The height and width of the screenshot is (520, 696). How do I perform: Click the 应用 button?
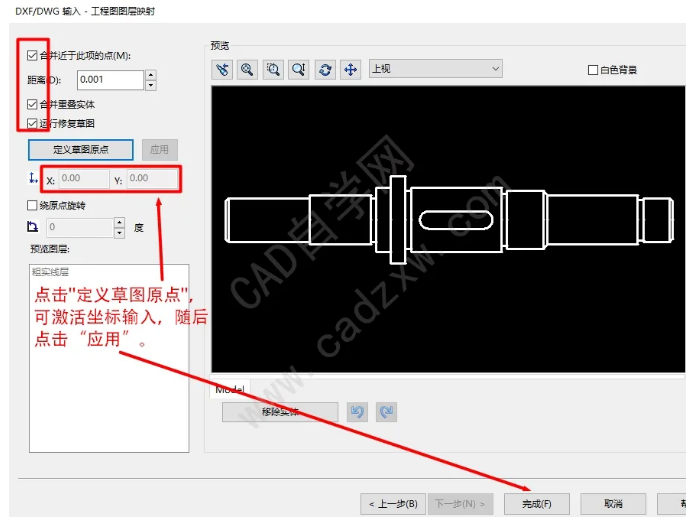click(160, 150)
